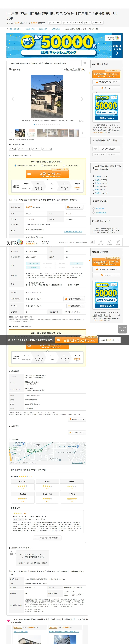129x644 pixels.
Task: Click お気に入りに追加する in the sidebar
Action: 106,149
